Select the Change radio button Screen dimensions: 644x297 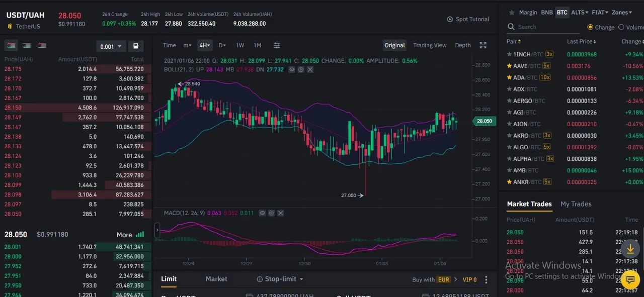pyautogui.click(x=590, y=27)
